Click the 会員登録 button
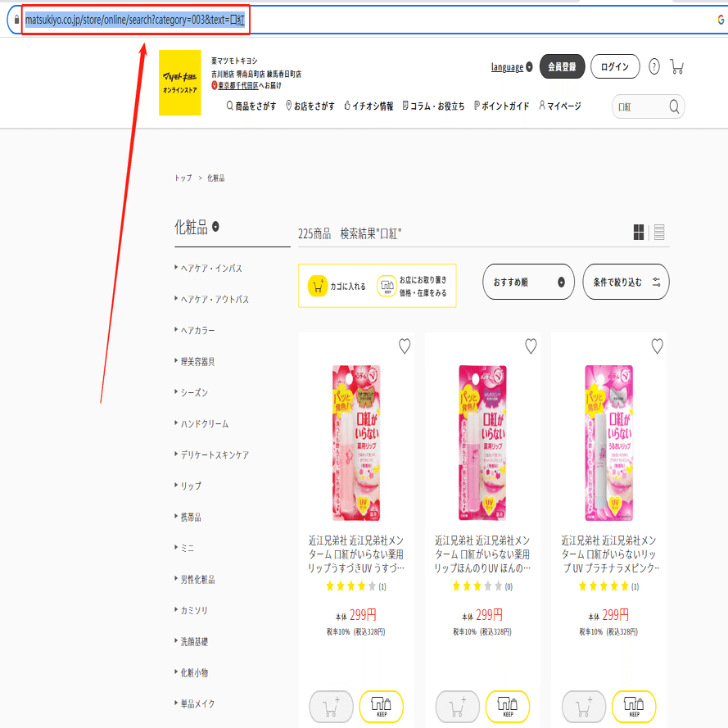The width and height of the screenshot is (728, 728). tap(562, 66)
